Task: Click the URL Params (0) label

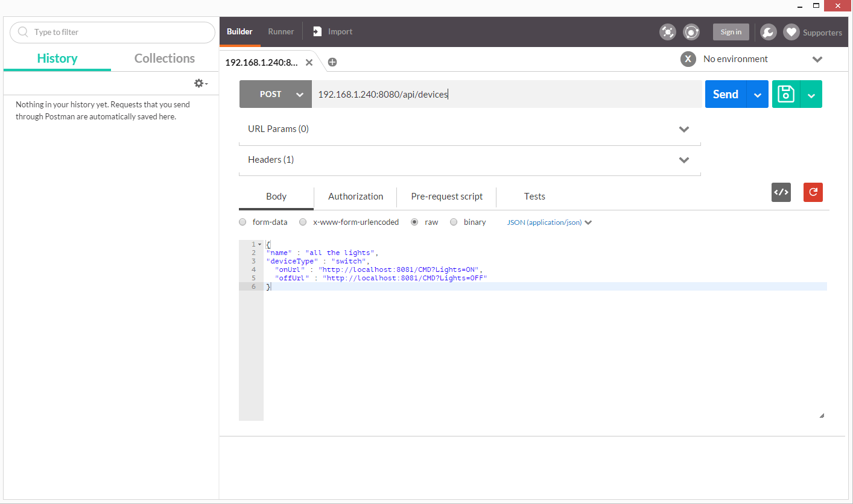Action: [278, 129]
